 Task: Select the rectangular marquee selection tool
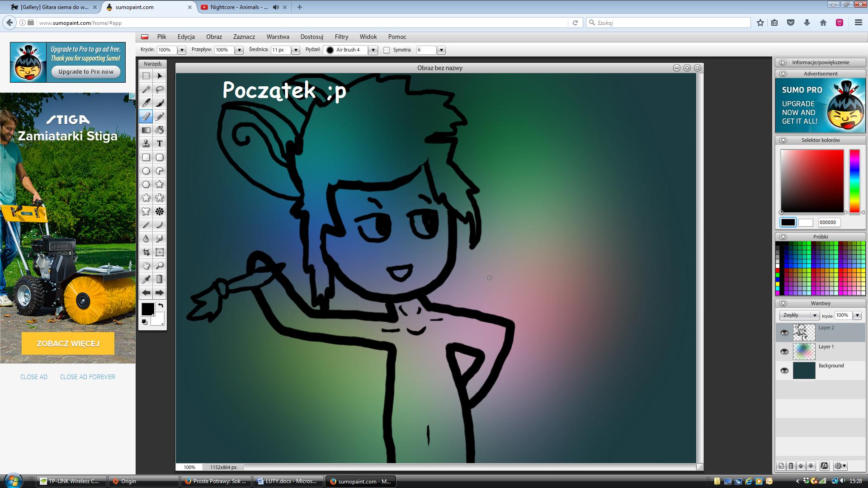click(x=146, y=76)
